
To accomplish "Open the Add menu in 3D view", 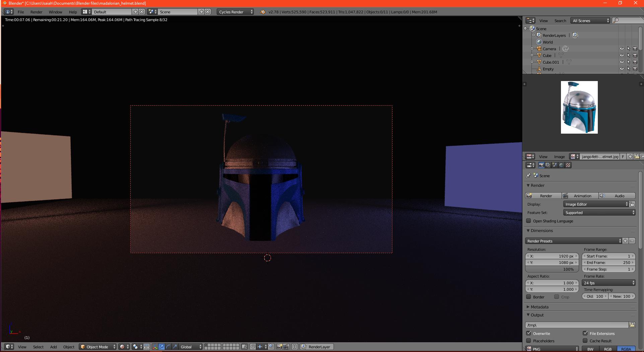I will (x=53, y=347).
